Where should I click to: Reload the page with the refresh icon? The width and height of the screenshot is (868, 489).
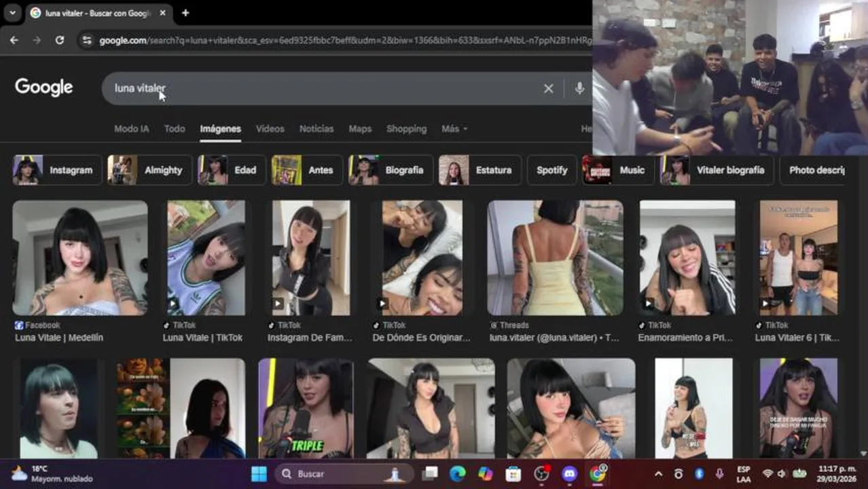coord(60,41)
